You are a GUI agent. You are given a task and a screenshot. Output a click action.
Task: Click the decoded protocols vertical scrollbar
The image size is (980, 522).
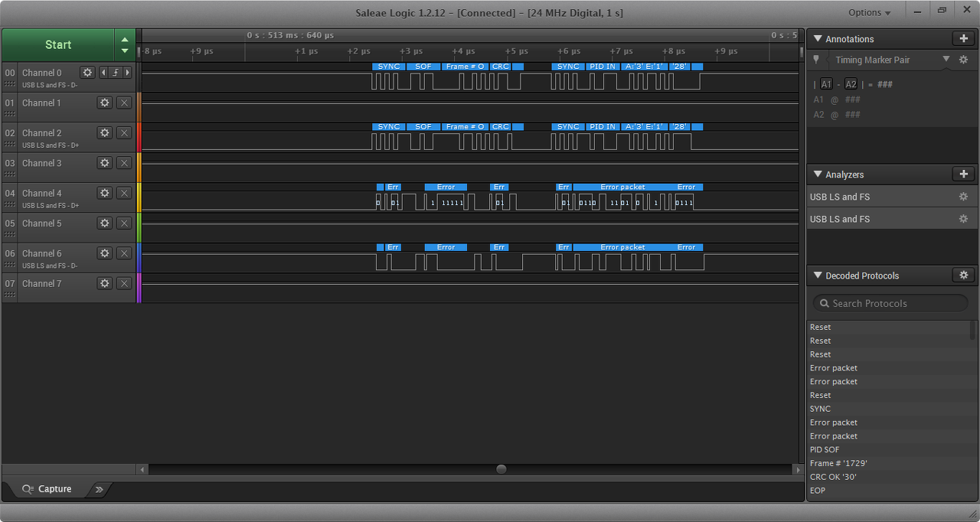[x=973, y=331]
